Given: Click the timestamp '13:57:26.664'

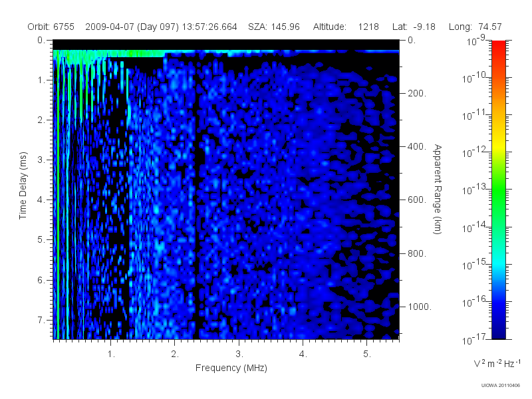Looking at the screenshot, I should [x=209, y=27].
